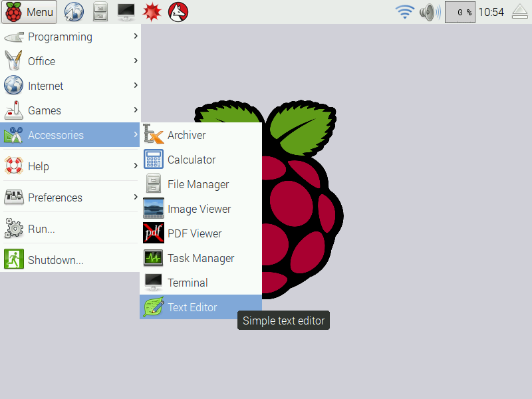Image resolution: width=532 pixels, height=399 pixels.
Task: Open File Manager from the Accessories submenu
Action: pos(201,184)
